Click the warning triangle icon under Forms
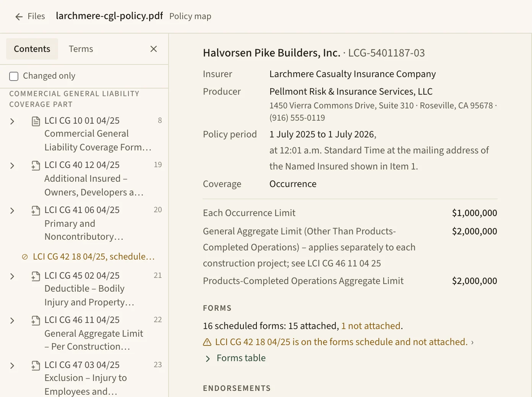This screenshot has height=397, width=532. coord(207,342)
